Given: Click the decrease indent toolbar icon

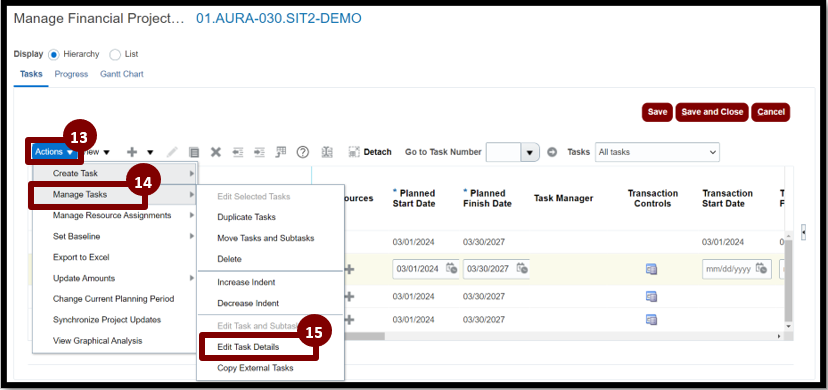Looking at the screenshot, I should (x=238, y=152).
